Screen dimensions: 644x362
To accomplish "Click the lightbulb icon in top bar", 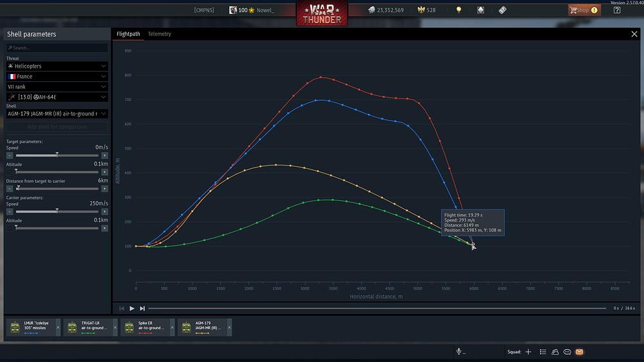I will tap(459, 10).
